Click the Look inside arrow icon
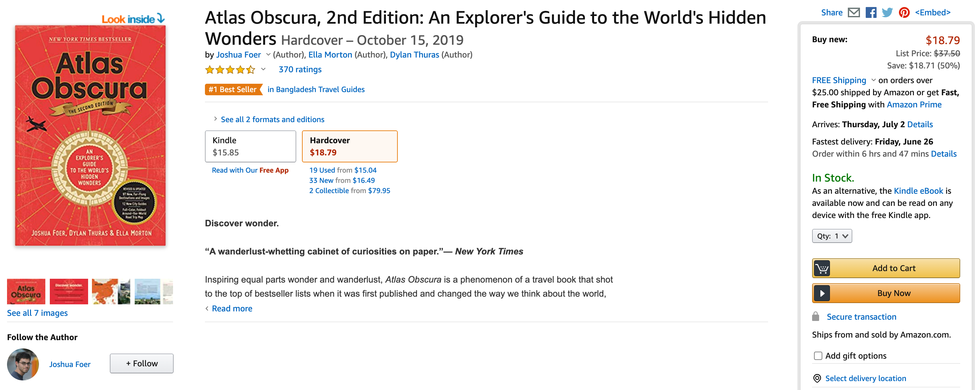This screenshot has height=390, width=980. (x=161, y=18)
